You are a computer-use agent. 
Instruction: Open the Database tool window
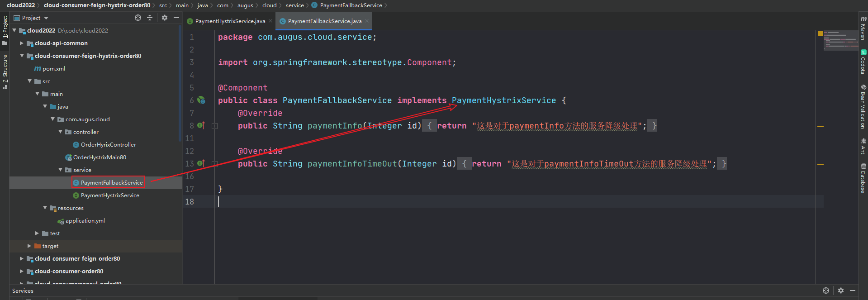click(863, 179)
